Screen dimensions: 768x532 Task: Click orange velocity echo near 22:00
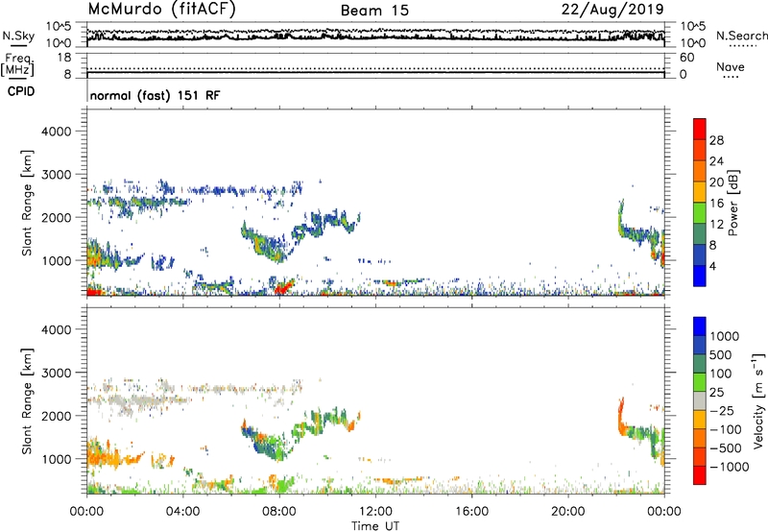621,417
